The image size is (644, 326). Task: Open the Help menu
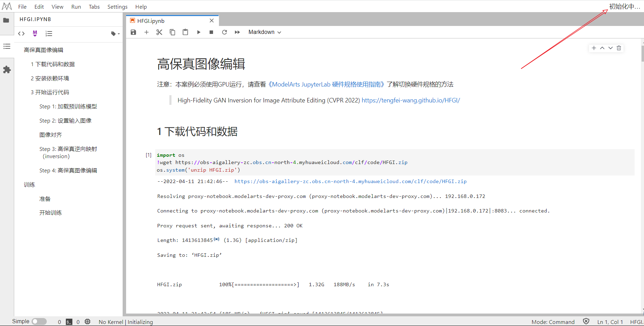point(141,7)
